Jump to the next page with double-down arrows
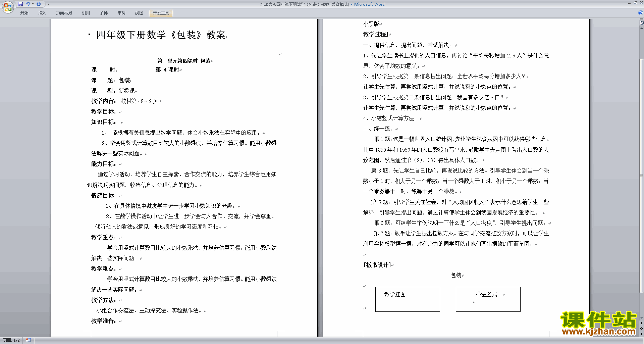The image size is (644, 344). (x=642, y=334)
